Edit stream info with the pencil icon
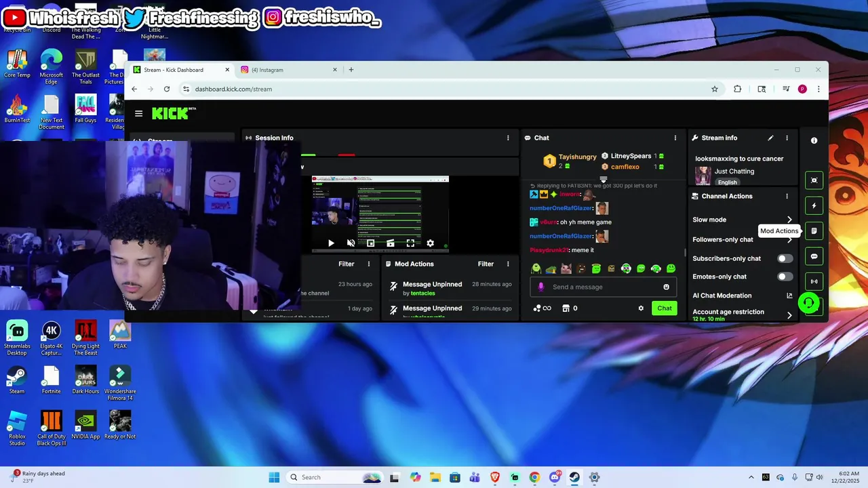Screen dimensions: 868x488 [x=770, y=138]
